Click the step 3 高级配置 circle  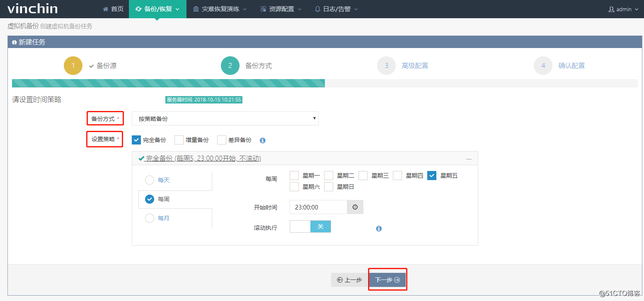(387, 65)
